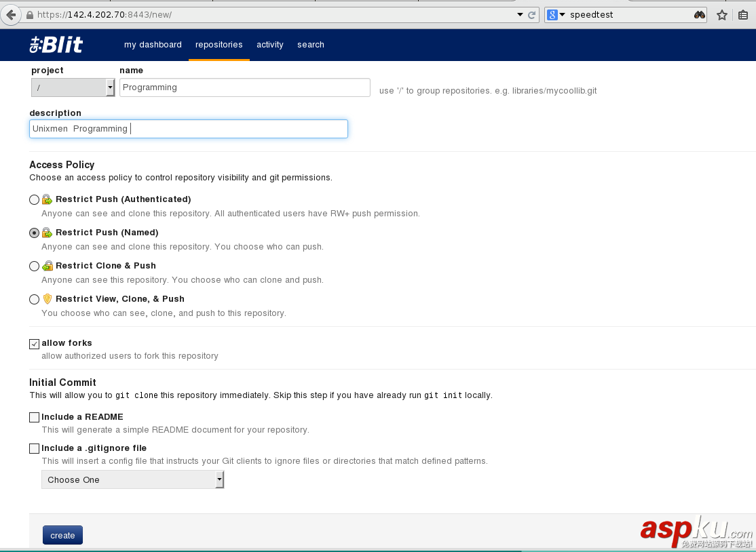Open URL history dropdown arrow
Viewport: 756px width, 552px height.
point(521,14)
